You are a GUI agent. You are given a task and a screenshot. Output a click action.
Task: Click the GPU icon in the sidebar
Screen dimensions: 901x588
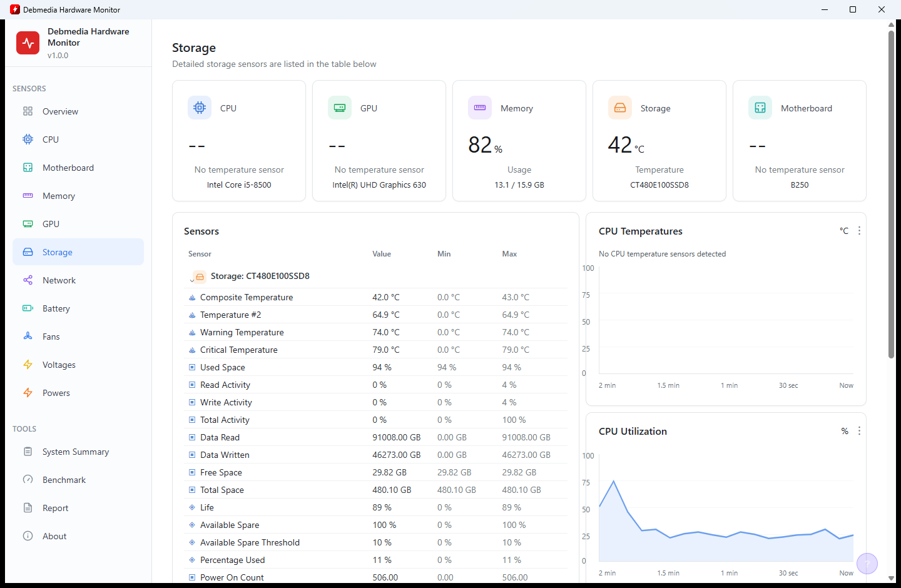click(28, 224)
